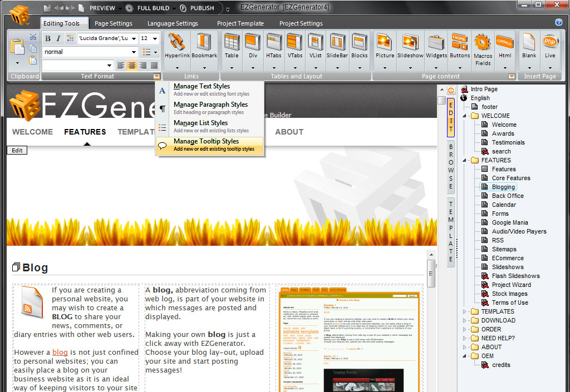Screen dimensions: 570x392
Task: Click the Macros Fields gear icon
Action: click(483, 42)
